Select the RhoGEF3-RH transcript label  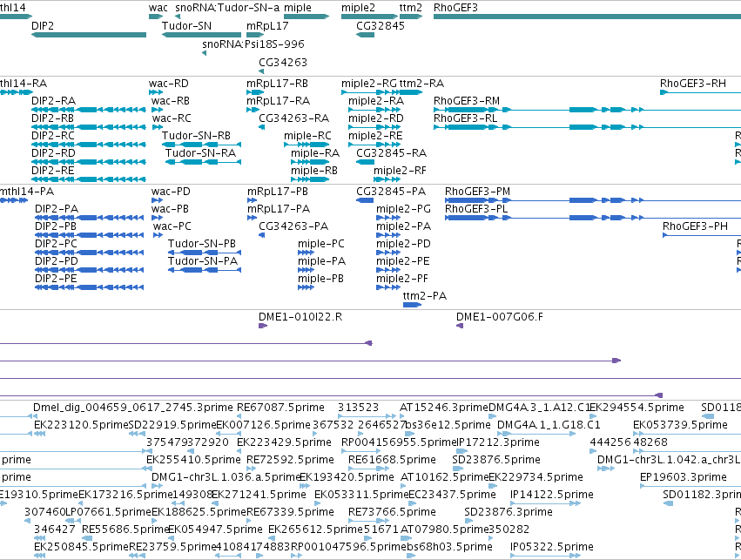point(693,84)
